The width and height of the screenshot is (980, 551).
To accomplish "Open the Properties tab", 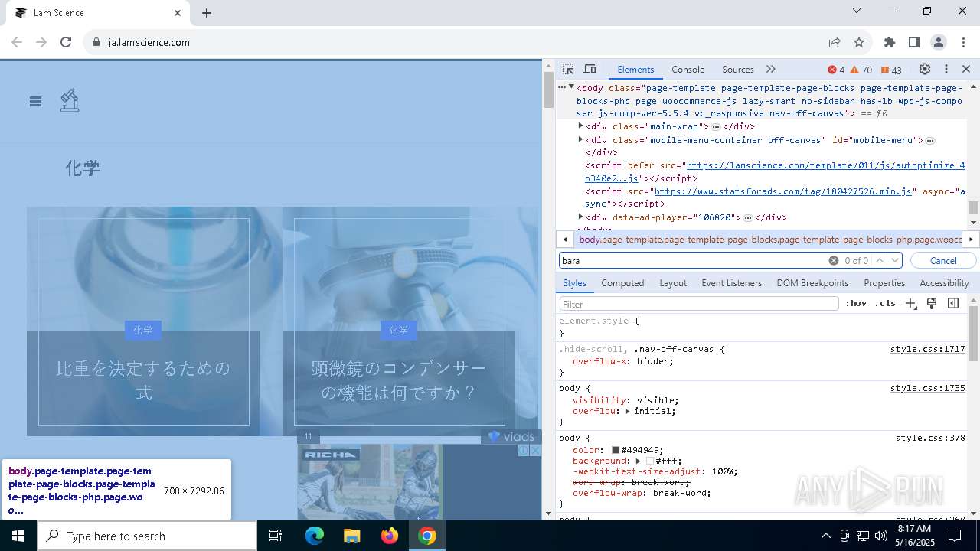I will (884, 283).
